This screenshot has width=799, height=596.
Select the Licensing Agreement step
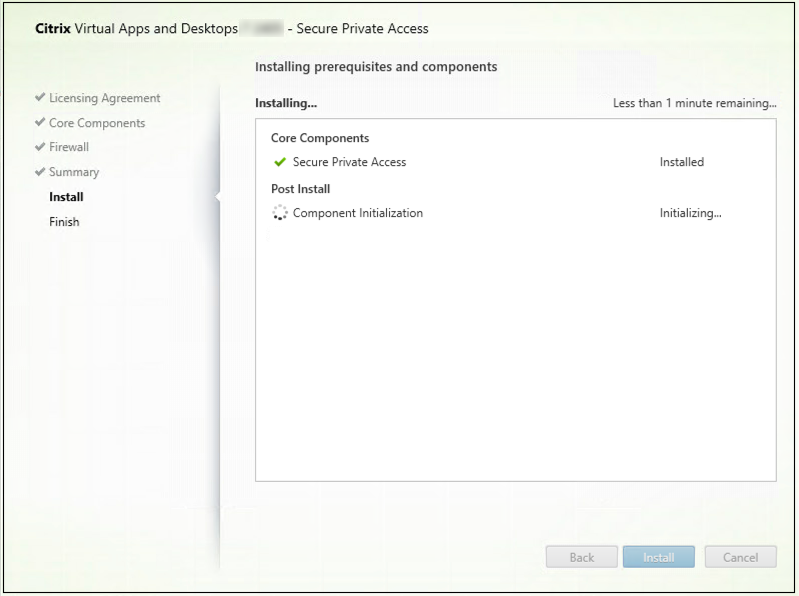pos(104,98)
